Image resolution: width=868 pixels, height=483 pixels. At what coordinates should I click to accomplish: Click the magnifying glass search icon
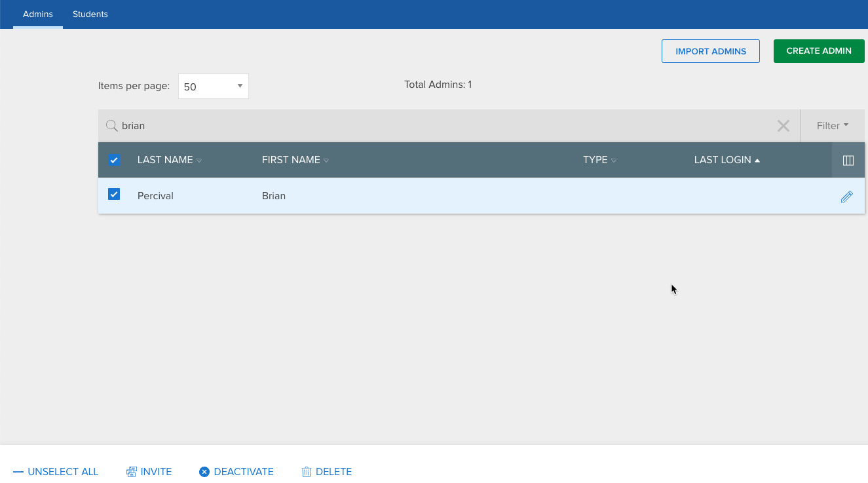[x=111, y=125]
